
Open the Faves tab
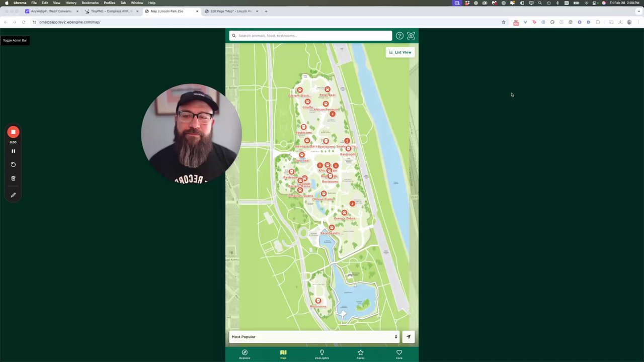[360, 354]
